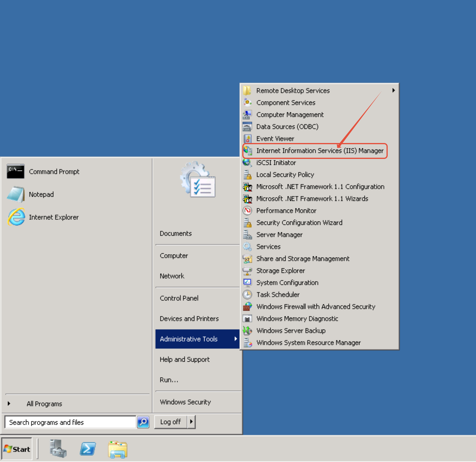Click the Windows Server Backup icon
This screenshot has width=476, height=462.
pos(247,330)
